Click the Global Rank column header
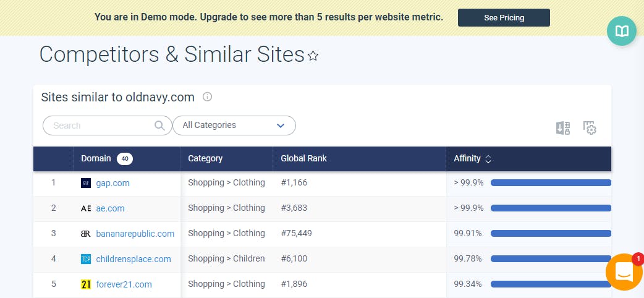This screenshot has height=298, width=644. [x=303, y=158]
